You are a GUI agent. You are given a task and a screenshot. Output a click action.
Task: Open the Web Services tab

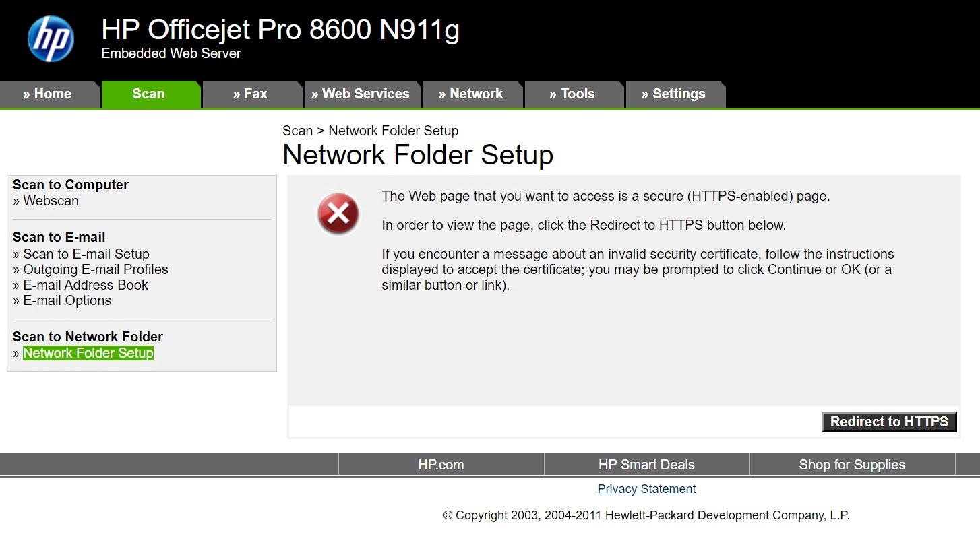coord(361,94)
